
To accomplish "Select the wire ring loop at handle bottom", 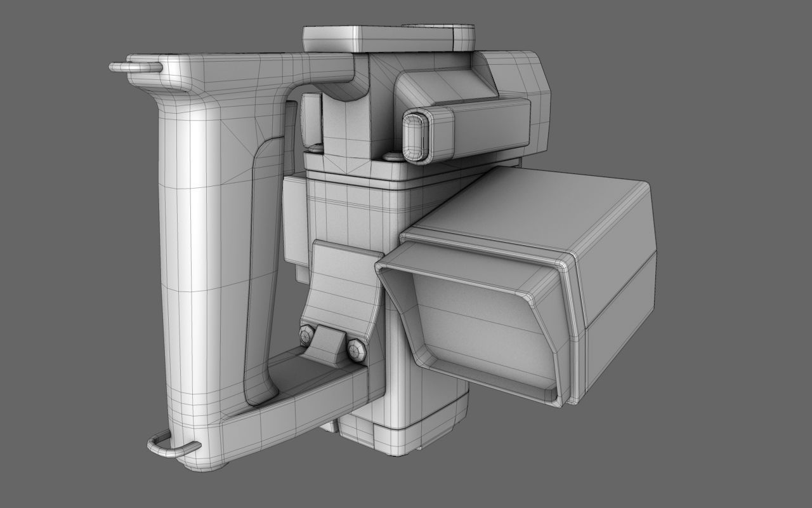I will (174, 444).
